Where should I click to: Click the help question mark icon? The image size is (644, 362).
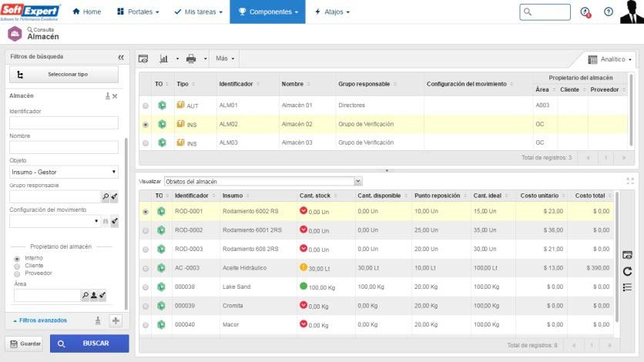(609, 12)
